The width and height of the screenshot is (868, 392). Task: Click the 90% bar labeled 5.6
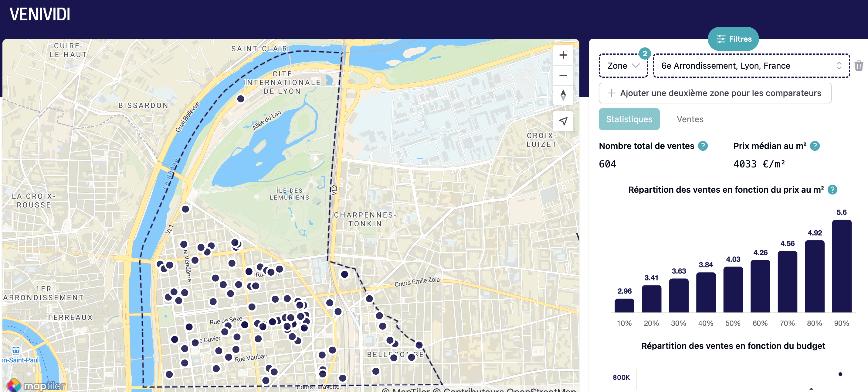click(x=842, y=266)
